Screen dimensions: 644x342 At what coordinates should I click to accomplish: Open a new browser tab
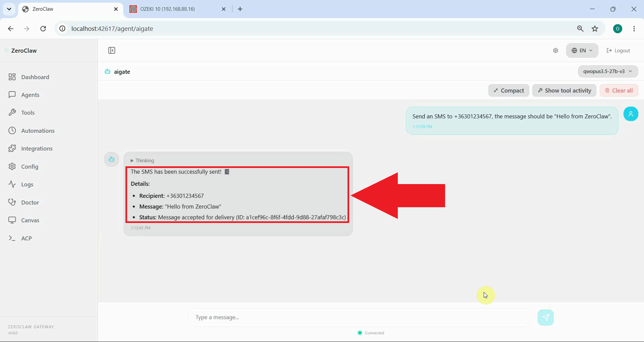pyautogui.click(x=240, y=9)
